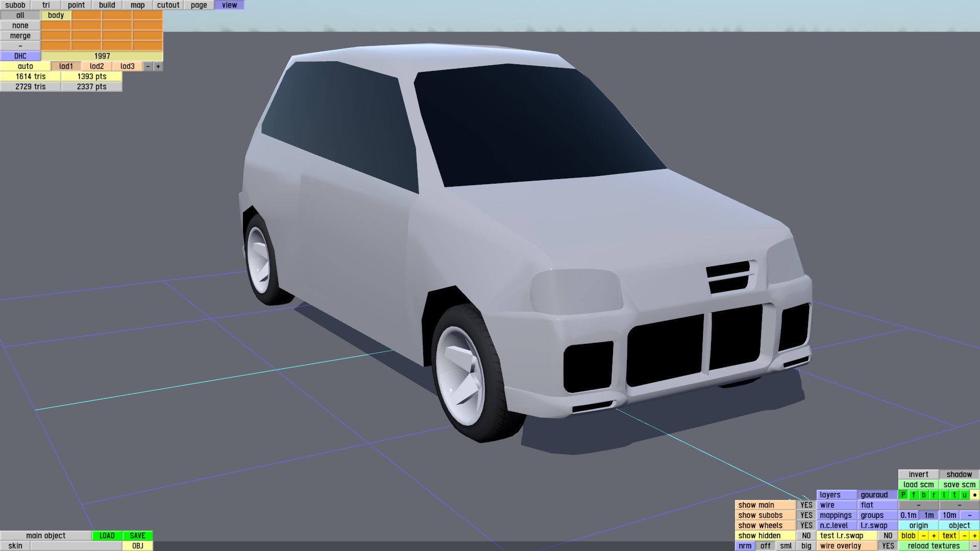Click the green SAVE button

point(137,536)
